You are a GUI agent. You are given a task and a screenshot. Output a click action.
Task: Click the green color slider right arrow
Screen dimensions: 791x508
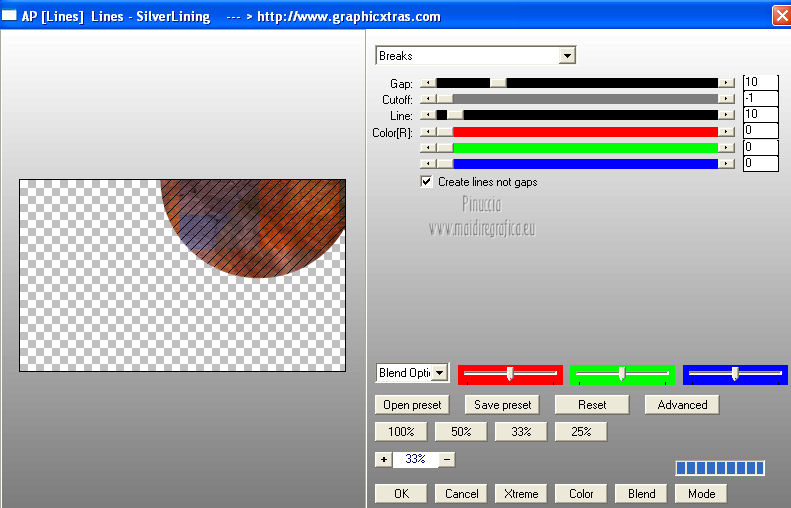(726, 148)
